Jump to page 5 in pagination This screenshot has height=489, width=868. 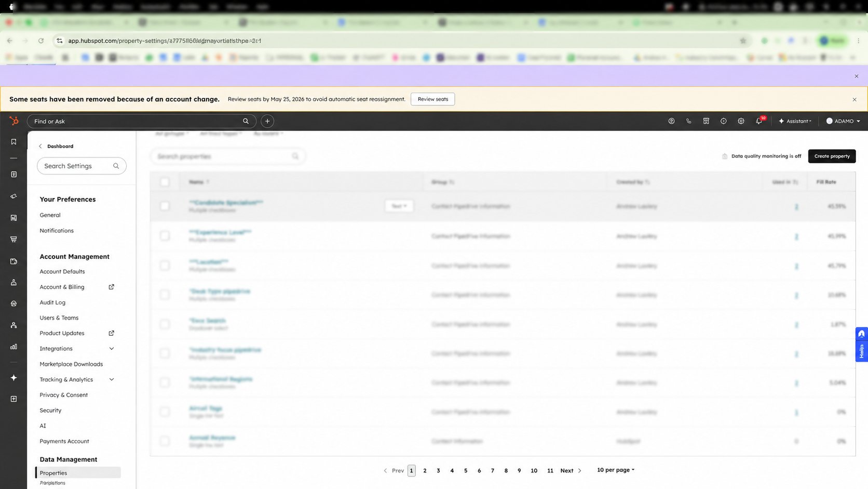(x=466, y=471)
